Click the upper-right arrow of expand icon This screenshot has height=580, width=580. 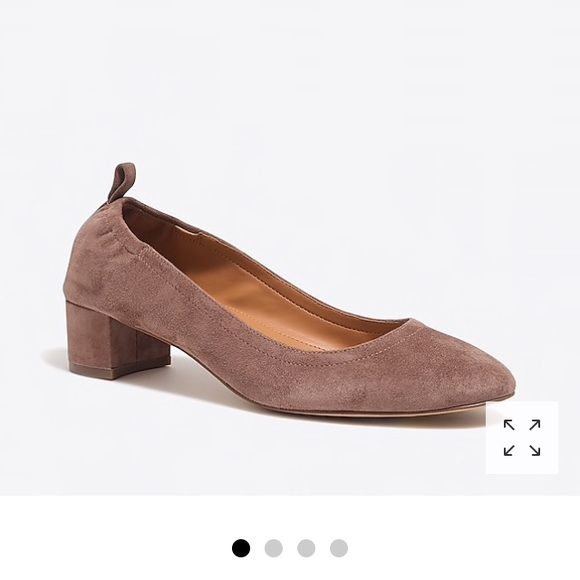(535, 425)
